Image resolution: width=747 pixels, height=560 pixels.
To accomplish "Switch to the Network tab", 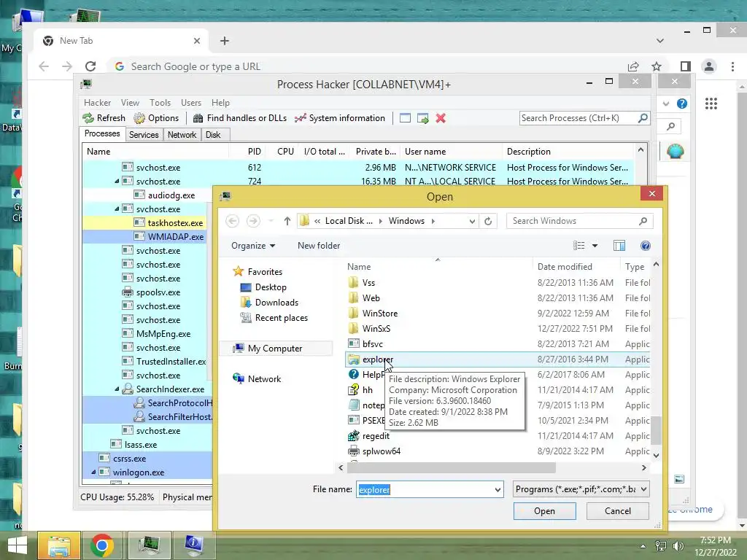I will pyautogui.click(x=182, y=135).
